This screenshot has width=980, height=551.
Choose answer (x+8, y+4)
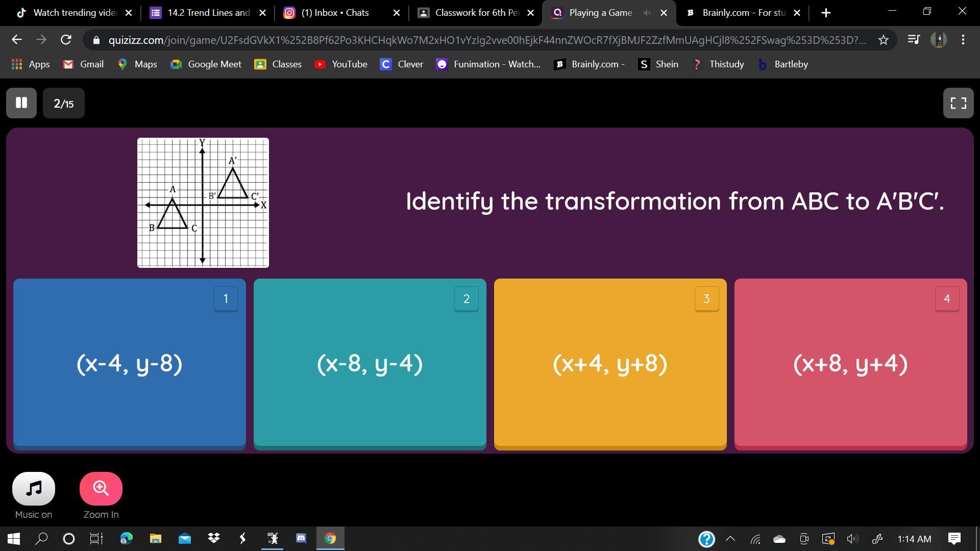850,364
